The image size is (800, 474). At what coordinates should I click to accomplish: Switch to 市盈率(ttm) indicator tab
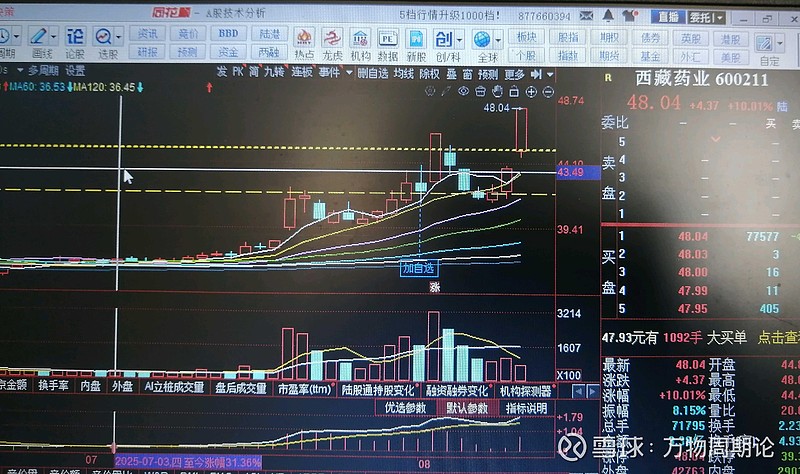point(304,389)
